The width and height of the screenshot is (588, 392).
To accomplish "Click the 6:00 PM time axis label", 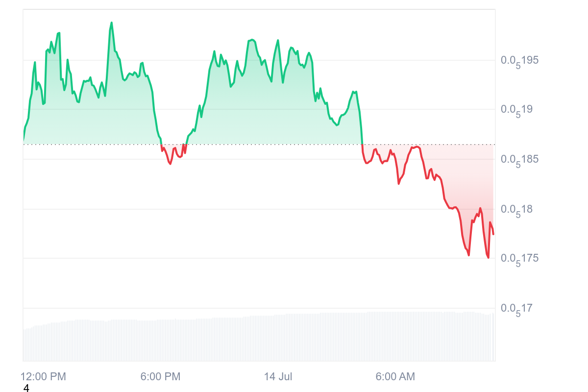I will (160, 377).
